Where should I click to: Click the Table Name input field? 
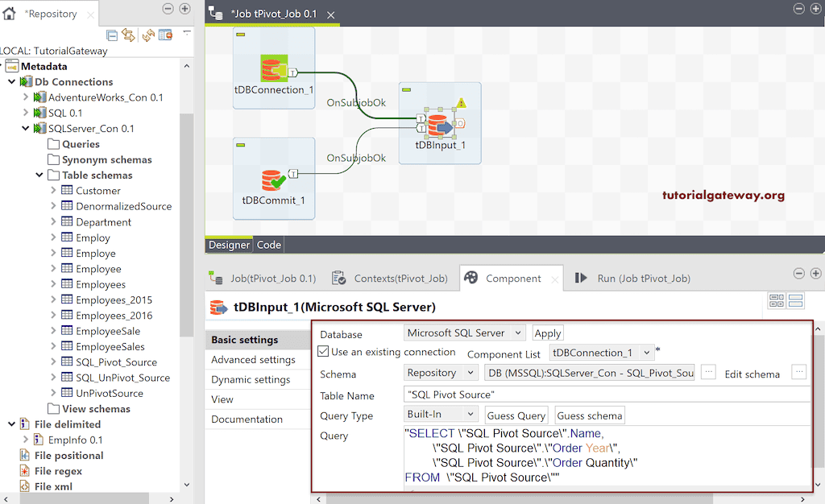point(604,395)
